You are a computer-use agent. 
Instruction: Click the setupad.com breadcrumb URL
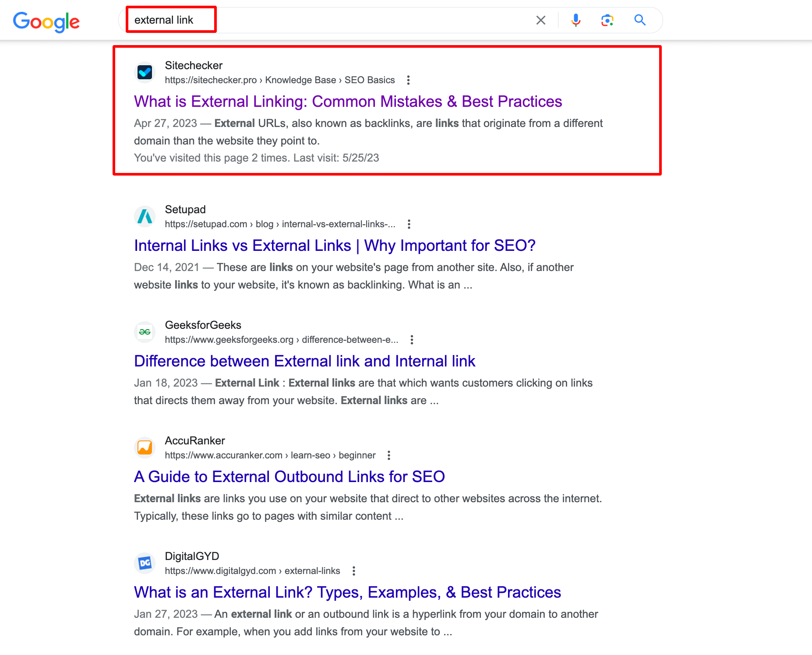tap(280, 224)
